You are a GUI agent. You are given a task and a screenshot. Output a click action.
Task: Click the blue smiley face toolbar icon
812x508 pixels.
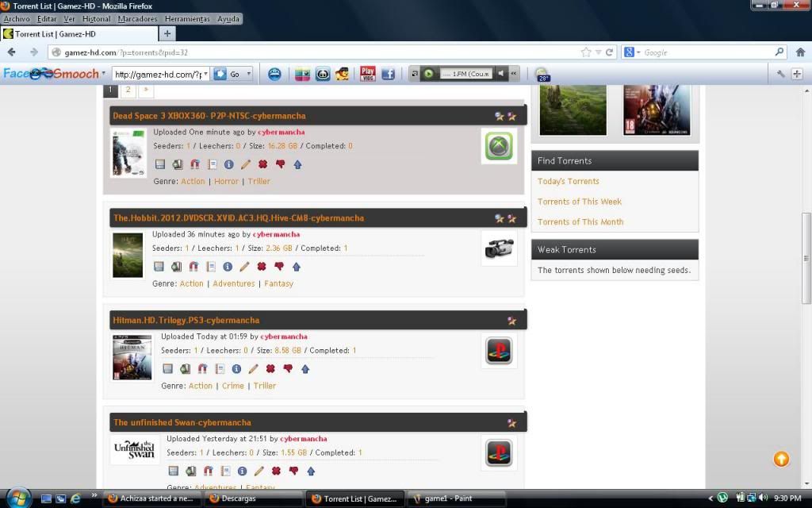274,74
